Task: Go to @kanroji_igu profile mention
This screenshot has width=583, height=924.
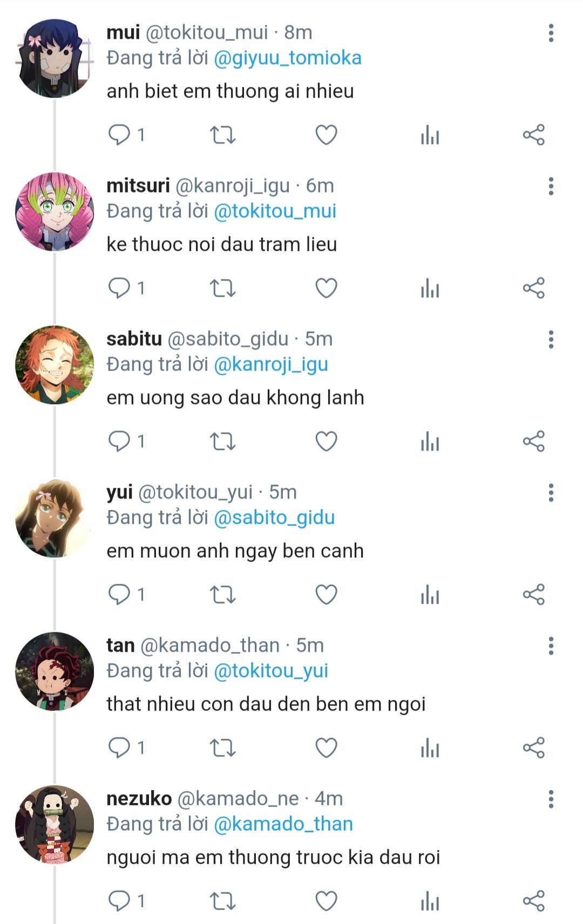Action: coord(271,365)
